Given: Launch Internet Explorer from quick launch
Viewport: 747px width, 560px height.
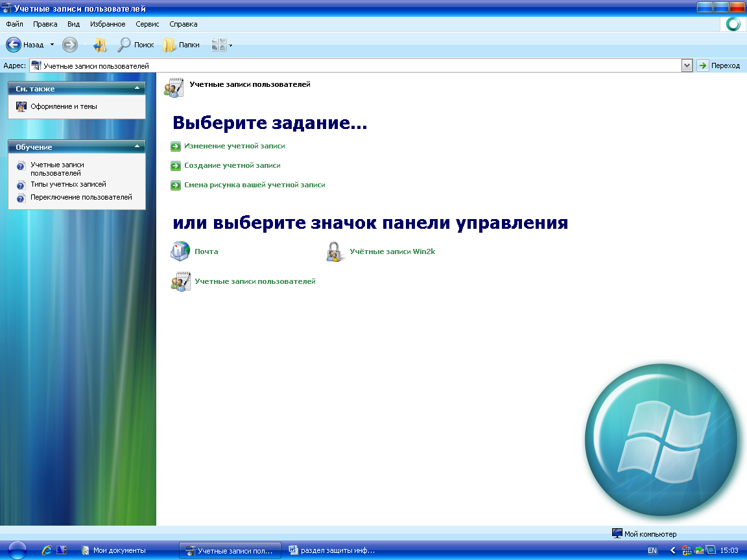Looking at the screenshot, I should 47,550.
